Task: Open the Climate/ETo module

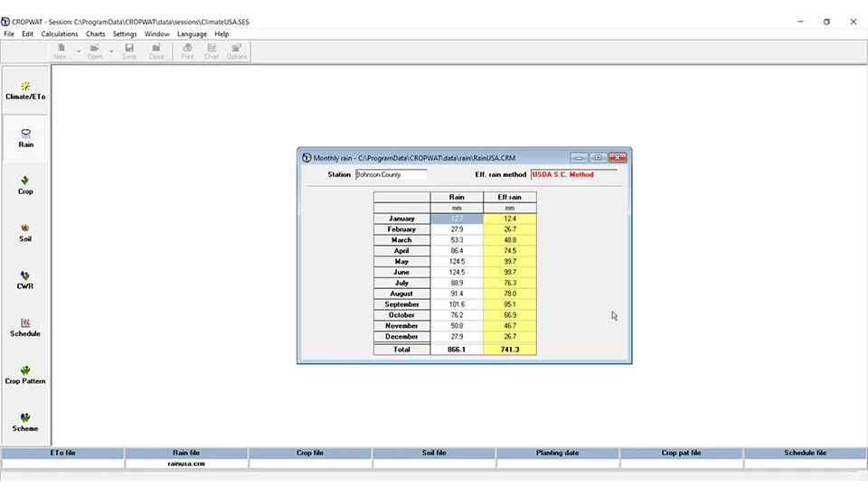Action: (x=25, y=90)
